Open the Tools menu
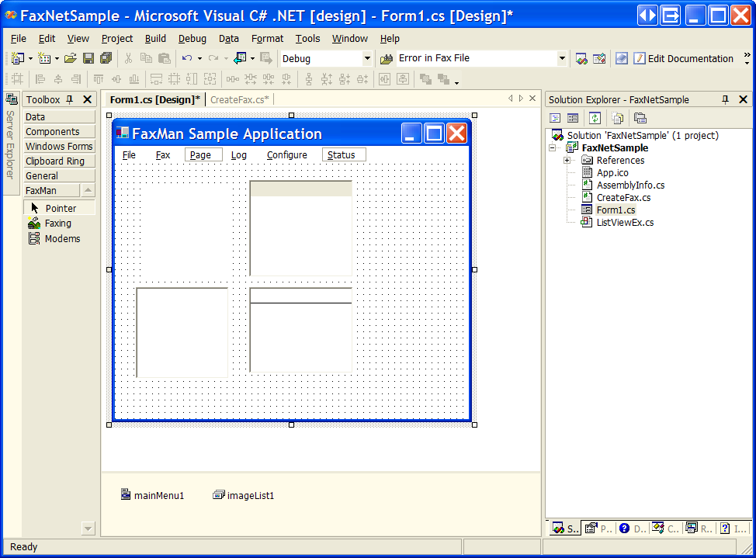This screenshot has width=756, height=558. (307, 39)
